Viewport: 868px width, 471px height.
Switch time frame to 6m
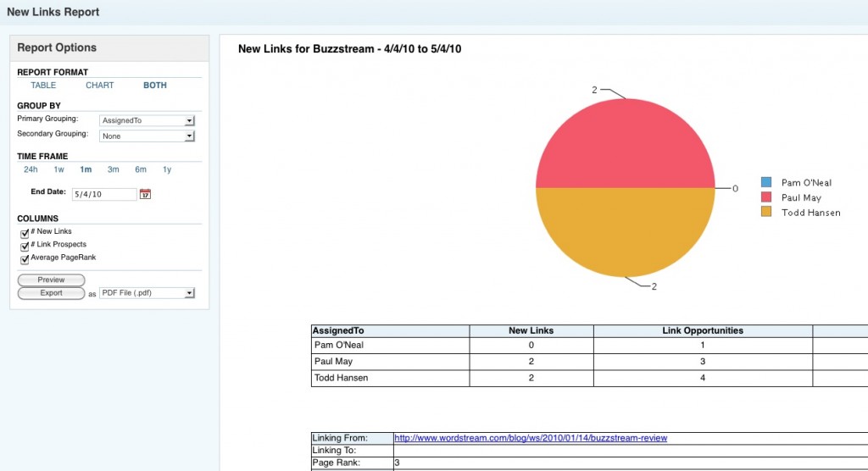[x=141, y=169]
